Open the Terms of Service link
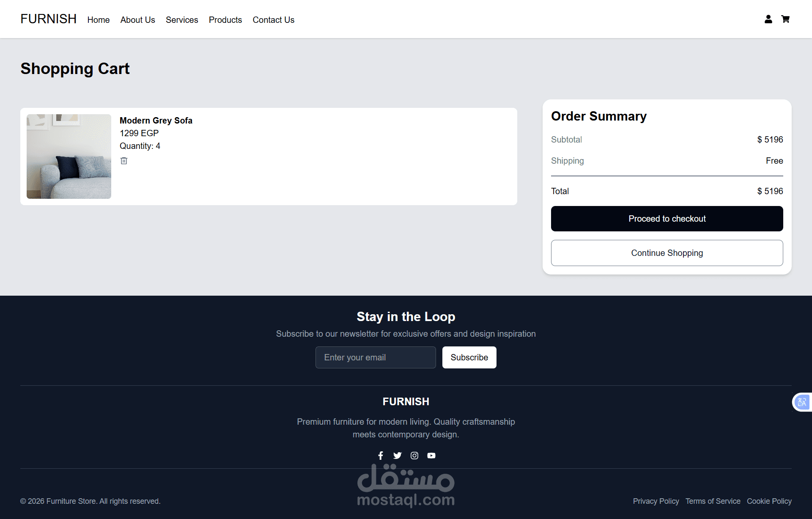Screen dimensions: 812x519 [713, 501]
